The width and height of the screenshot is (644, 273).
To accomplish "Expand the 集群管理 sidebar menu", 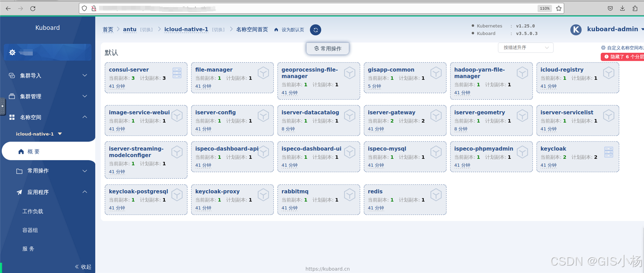I will coord(48,96).
